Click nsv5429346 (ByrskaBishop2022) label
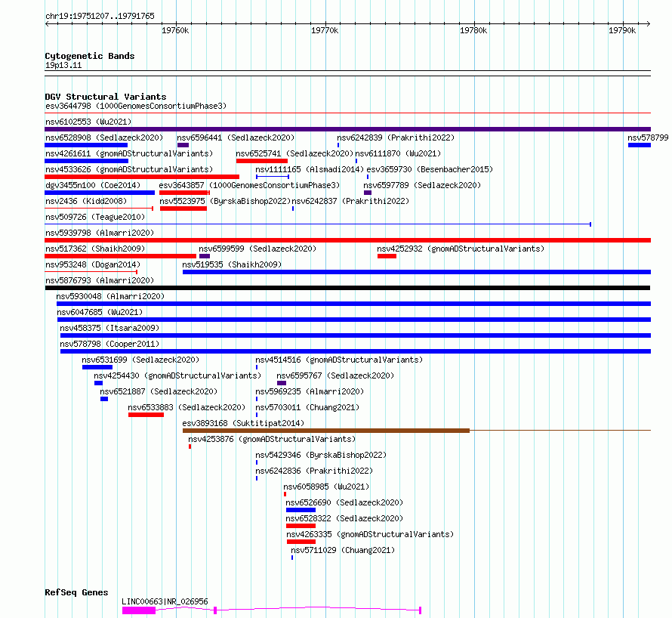The height and width of the screenshot is (618, 672). (321, 455)
